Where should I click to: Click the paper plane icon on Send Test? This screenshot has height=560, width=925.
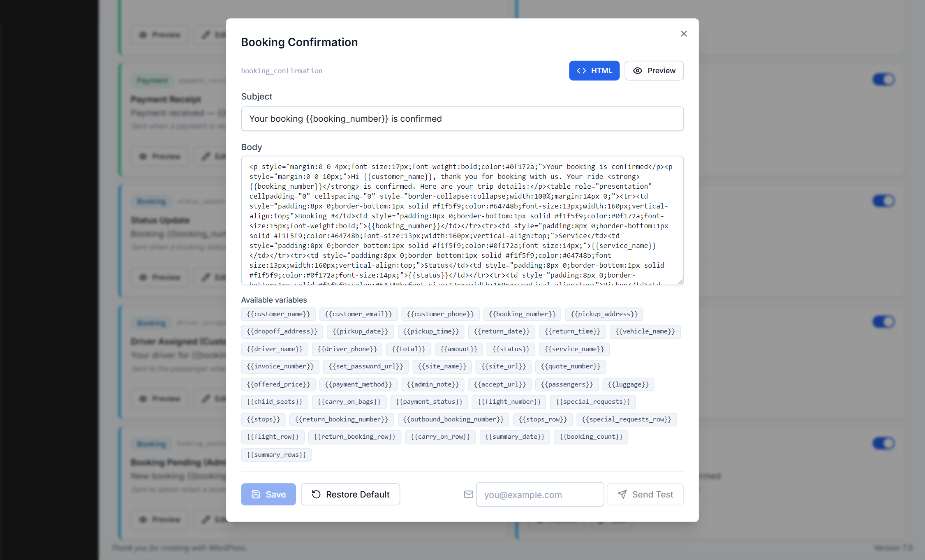pos(622,494)
